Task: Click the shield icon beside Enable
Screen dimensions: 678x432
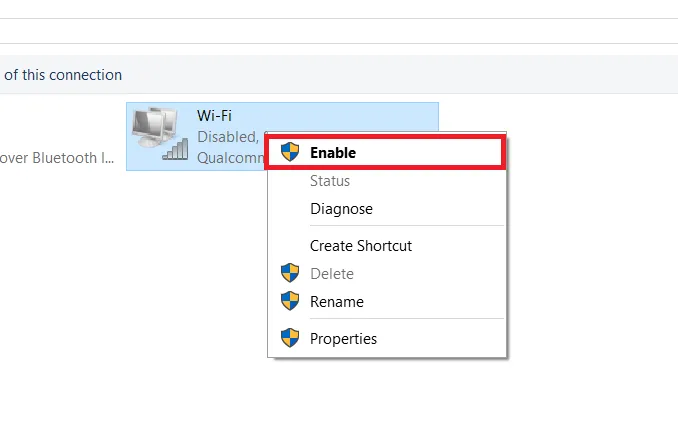Action: pos(290,152)
